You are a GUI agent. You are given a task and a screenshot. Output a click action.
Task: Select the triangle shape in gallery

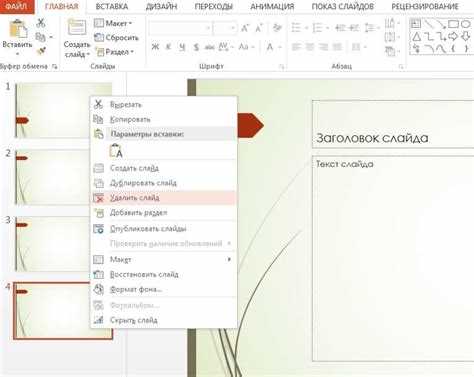click(417, 37)
